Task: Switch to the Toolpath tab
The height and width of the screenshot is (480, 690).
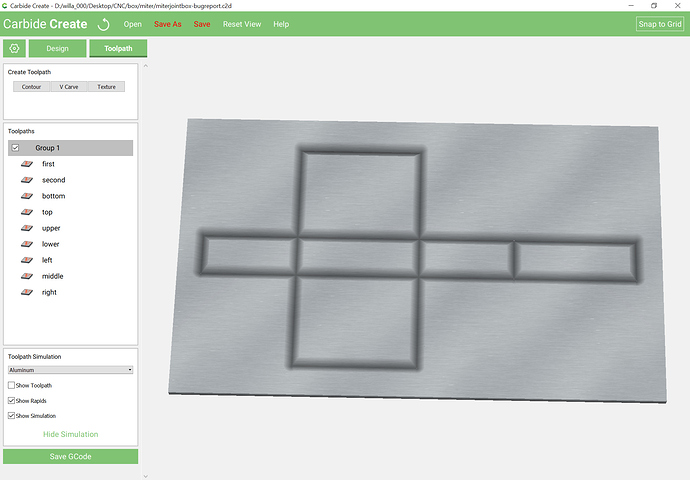Action: coord(118,48)
